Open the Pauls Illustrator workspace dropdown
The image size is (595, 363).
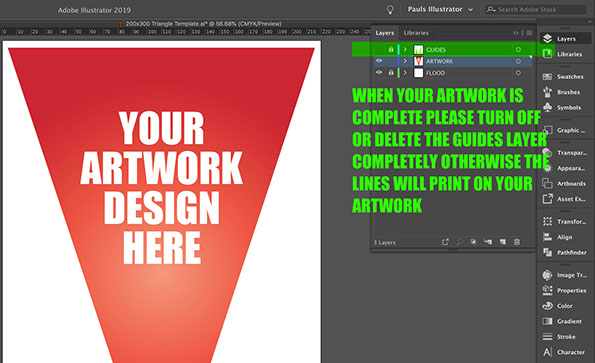(x=440, y=9)
